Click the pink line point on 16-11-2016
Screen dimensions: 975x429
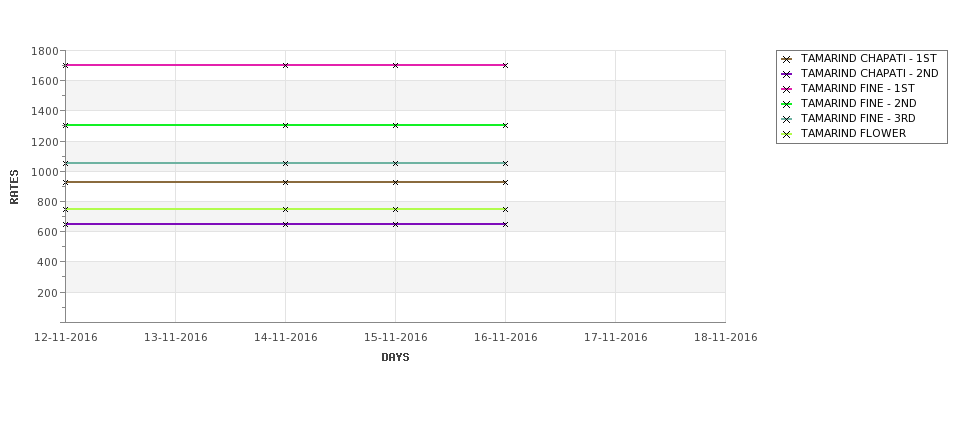[x=506, y=65]
